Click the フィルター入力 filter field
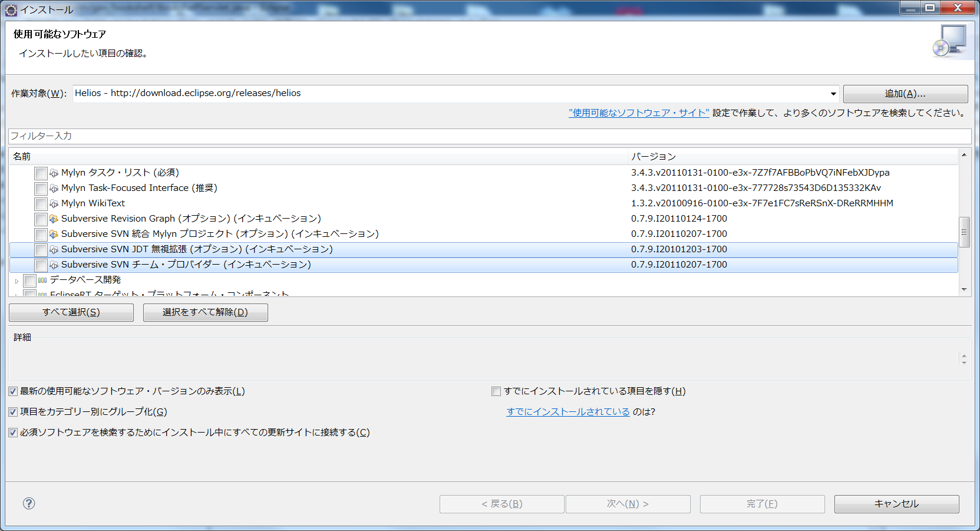980x531 pixels. 489,136
